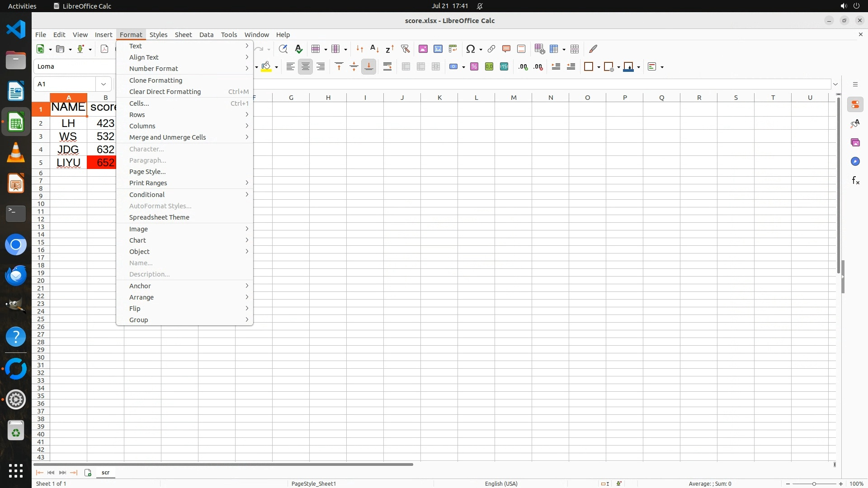The width and height of the screenshot is (868, 488).
Task: Click the Insert Chart toolbar icon
Action: [x=438, y=49]
